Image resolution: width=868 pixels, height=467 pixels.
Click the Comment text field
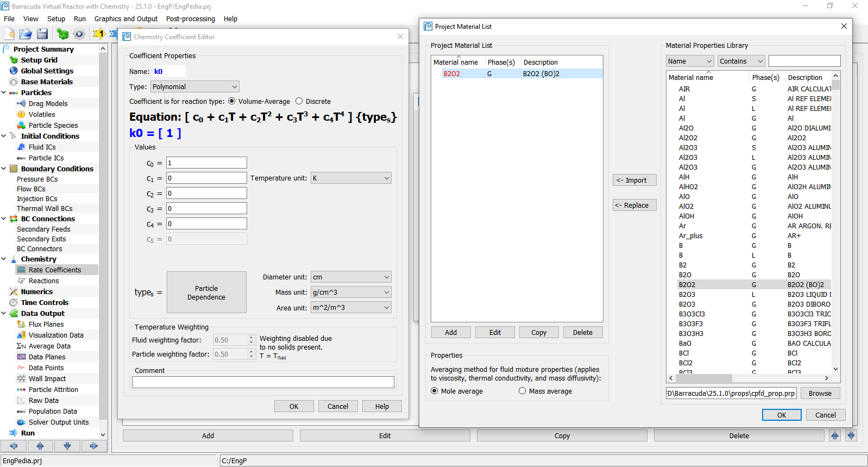pos(263,382)
